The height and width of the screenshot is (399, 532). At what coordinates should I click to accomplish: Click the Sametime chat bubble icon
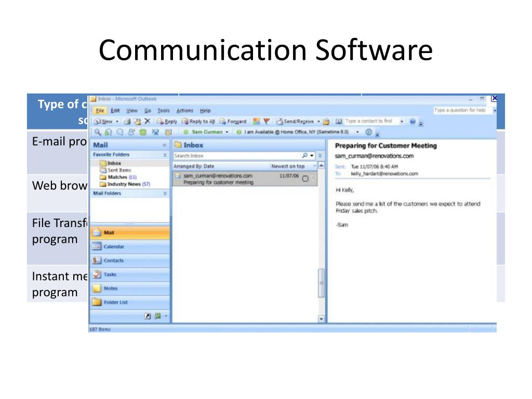[120, 132]
